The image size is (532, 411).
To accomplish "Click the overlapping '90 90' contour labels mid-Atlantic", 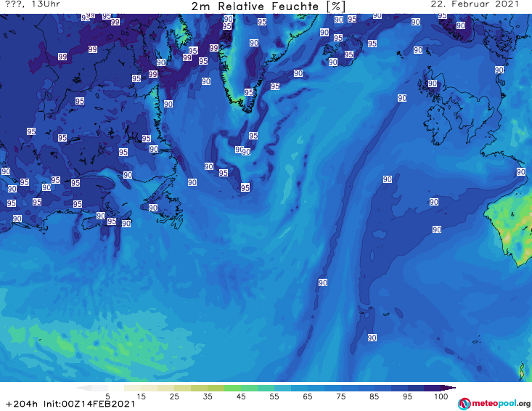I will [243, 150].
